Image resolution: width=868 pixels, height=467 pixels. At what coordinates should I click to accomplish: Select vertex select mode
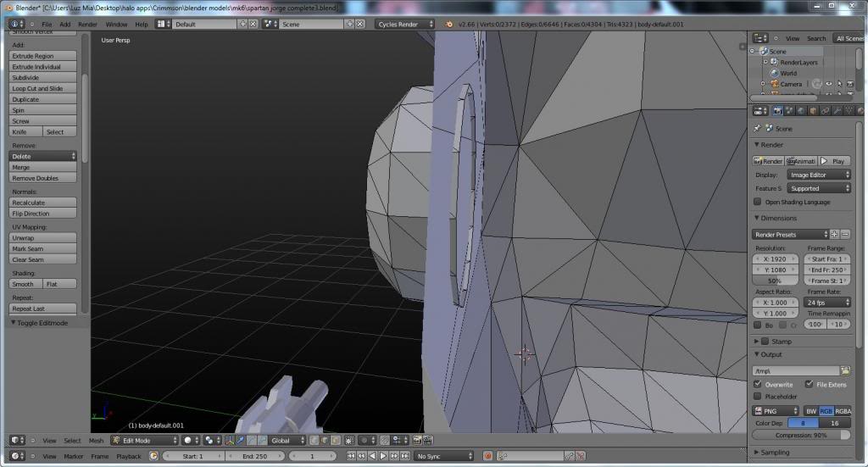(314, 441)
